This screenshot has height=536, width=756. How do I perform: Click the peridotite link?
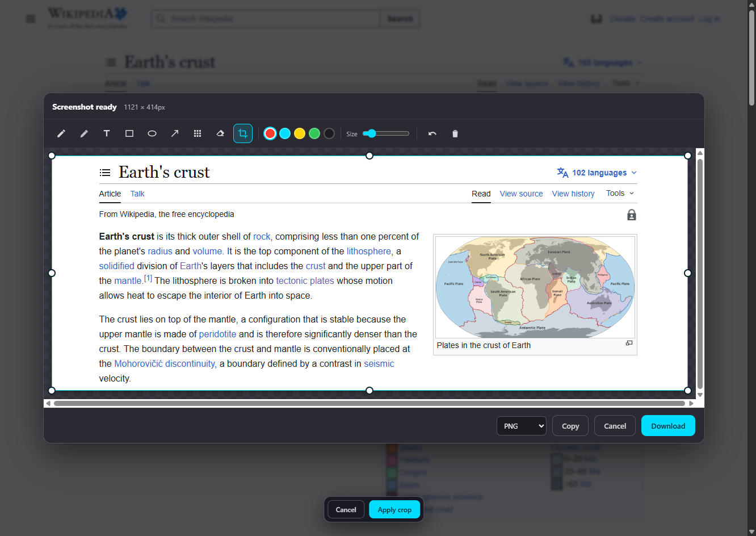coord(217,334)
